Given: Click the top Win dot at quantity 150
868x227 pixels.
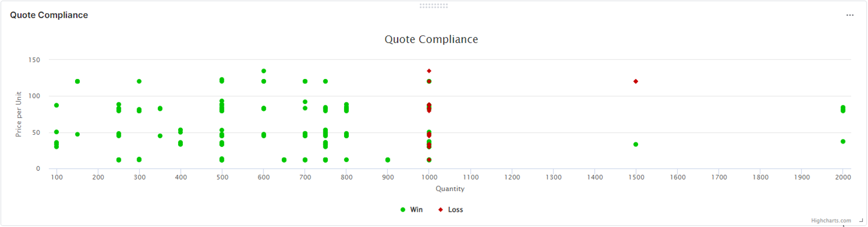Looking at the screenshot, I should (77, 82).
